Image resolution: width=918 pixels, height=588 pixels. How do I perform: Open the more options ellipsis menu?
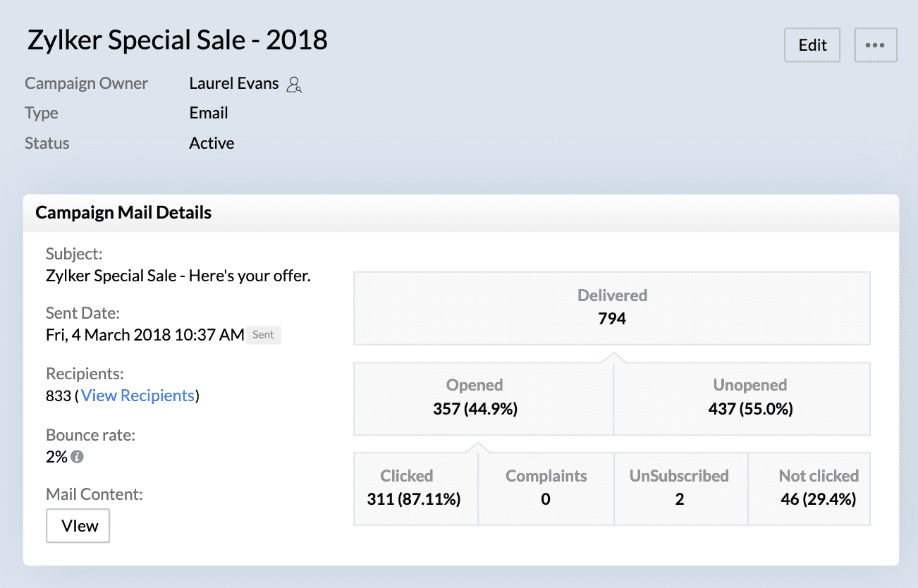click(x=875, y=45)
